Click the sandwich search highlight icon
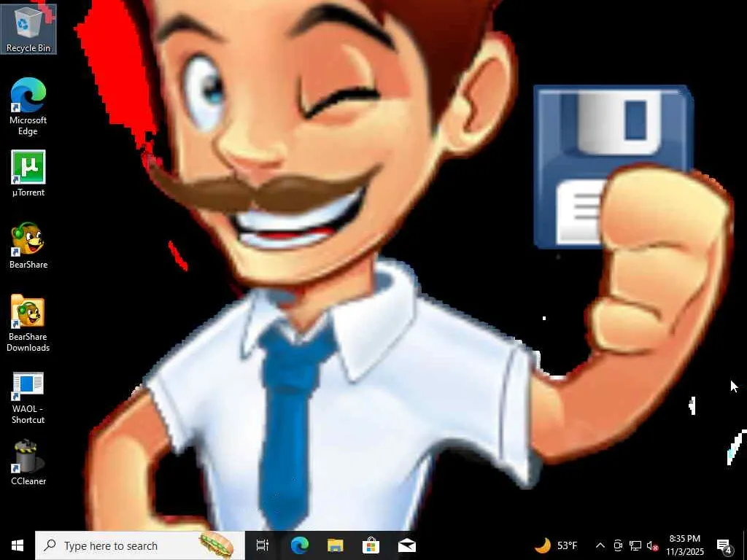 point(217,545)
